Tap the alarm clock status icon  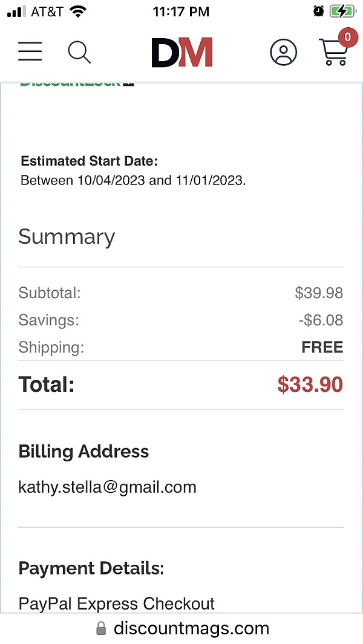(318, 11)
